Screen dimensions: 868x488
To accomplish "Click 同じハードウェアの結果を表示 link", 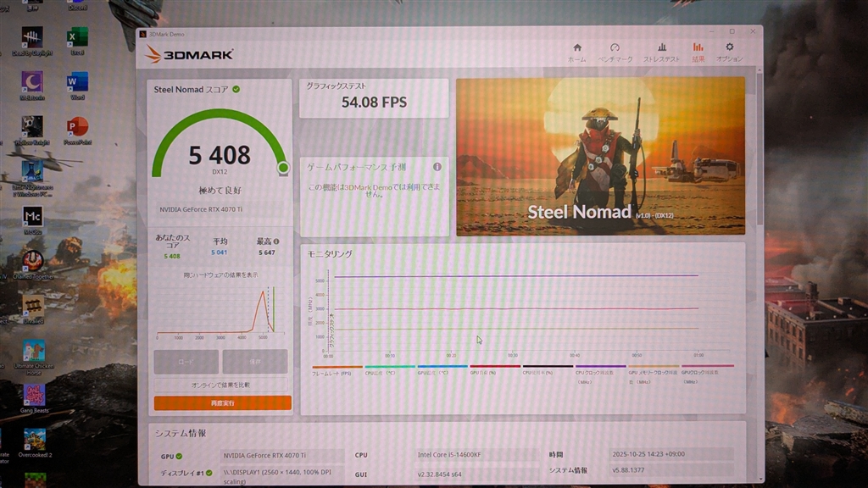I will (220, 275).
